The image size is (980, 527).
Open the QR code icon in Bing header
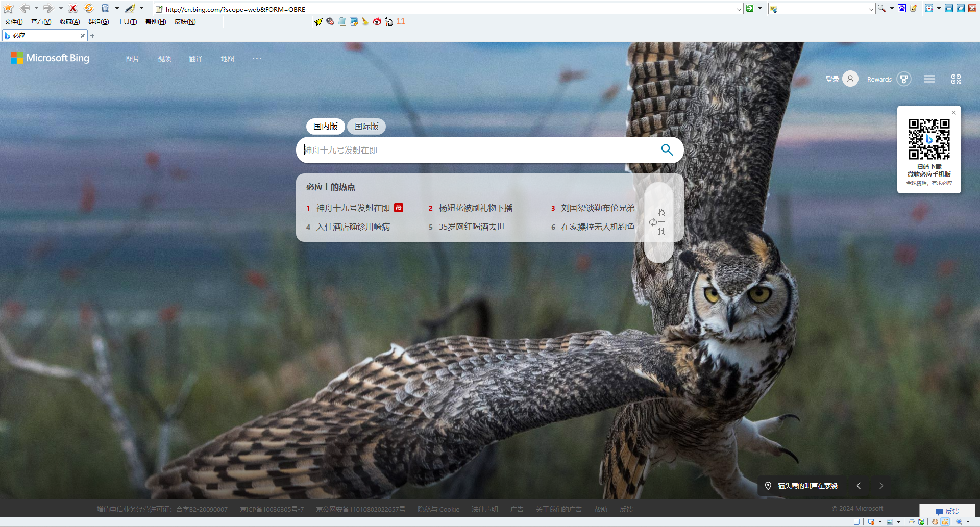[956, 79]
